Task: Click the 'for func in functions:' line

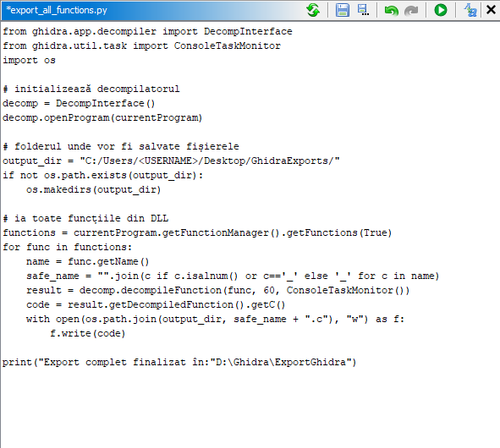Action: coord(67,247)
